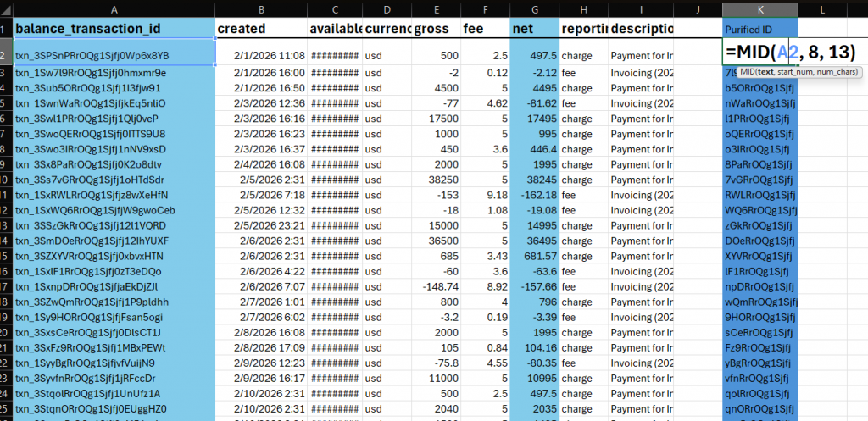Select the column E header

(x=436, y=8)
